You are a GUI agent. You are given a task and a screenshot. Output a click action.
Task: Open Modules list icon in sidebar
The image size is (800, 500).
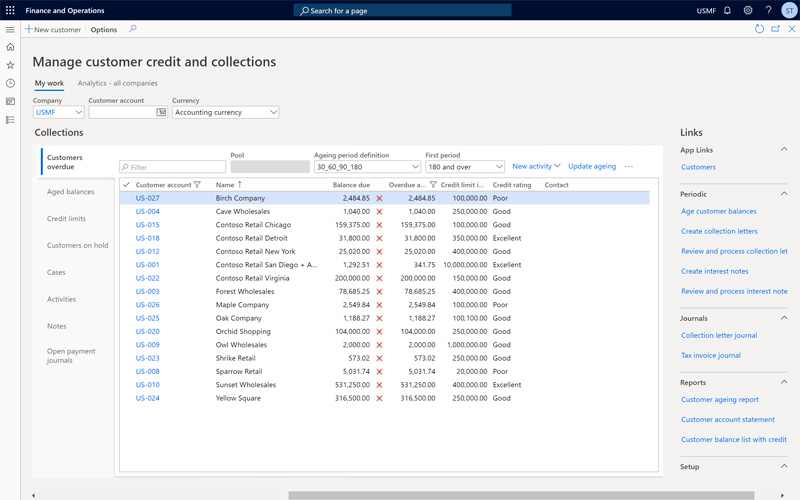[10, 120]
